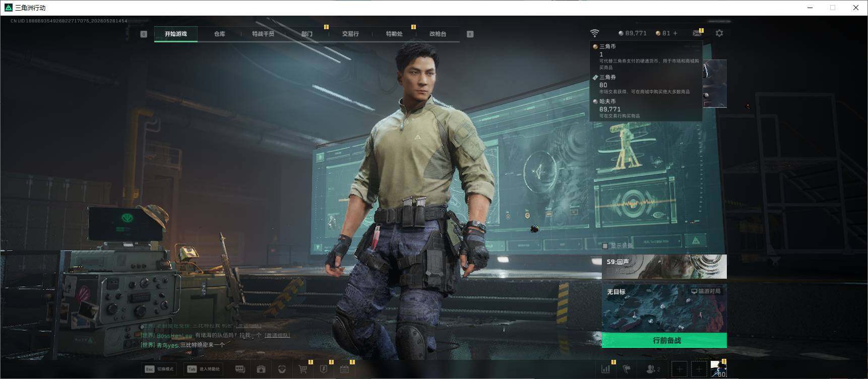Open the 改枪台 tab
This screenshot has height=379, width=868.
point(438,34)
